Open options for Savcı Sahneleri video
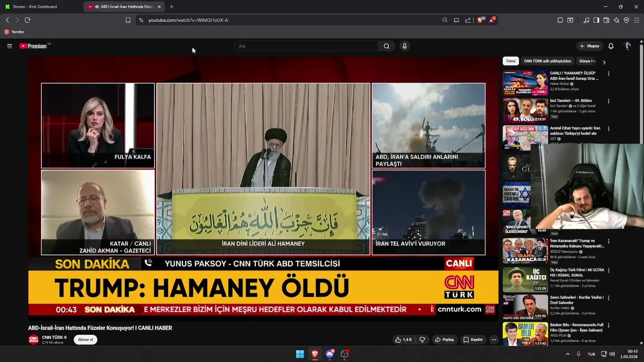This screenshot has height=362, width=644. click(x=608, y=298)
